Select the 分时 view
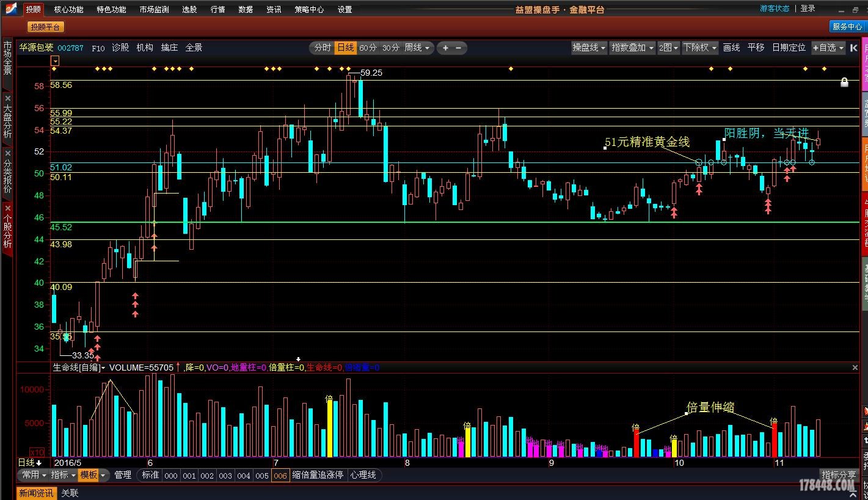The width and height of the screenshot is (868, 500). [322, 48]
